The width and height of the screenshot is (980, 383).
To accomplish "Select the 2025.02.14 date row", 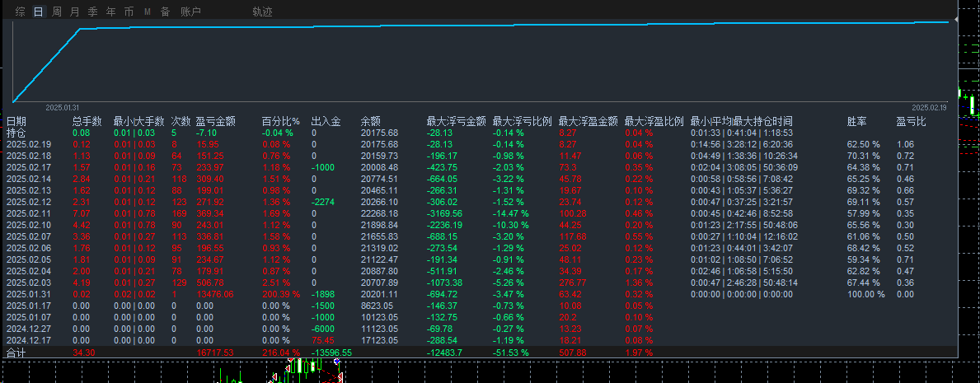I will point(30,179).
